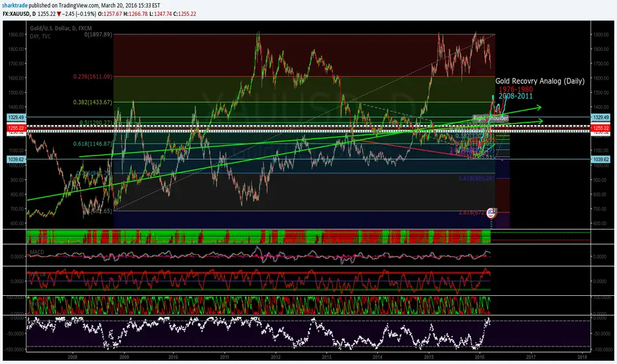Click the red 1976-1980 analog label
This screenshot has height=364, width=617.
pos(516,89)
